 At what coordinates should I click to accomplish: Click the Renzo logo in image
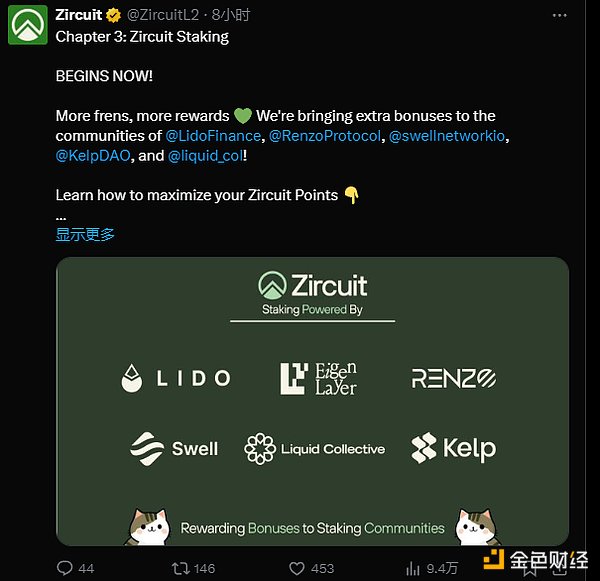454,378
